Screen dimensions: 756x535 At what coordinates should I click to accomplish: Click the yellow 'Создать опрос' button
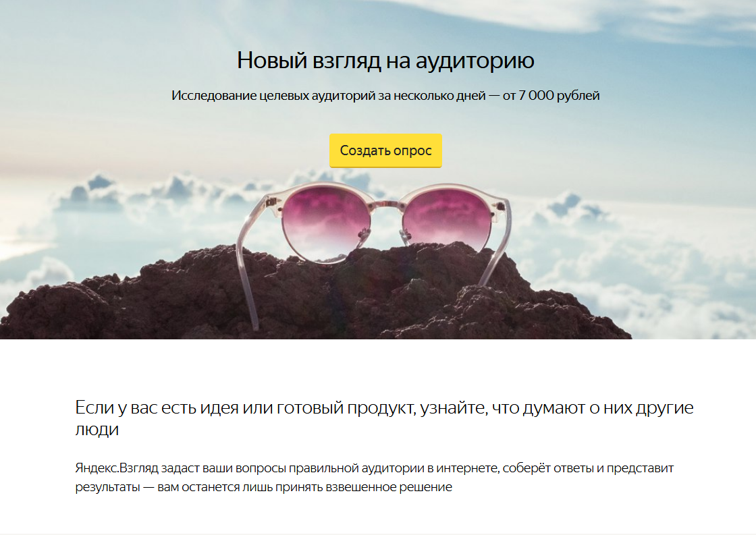point(385,150)
